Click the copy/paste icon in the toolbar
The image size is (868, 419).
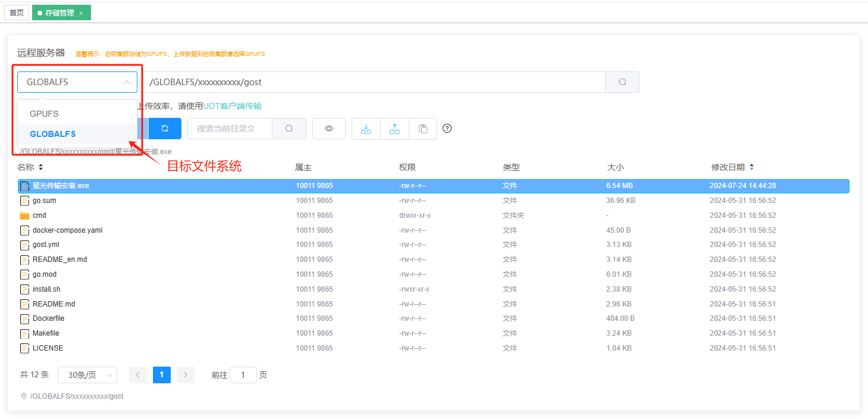pyautogui.click(x=423, y=129)
